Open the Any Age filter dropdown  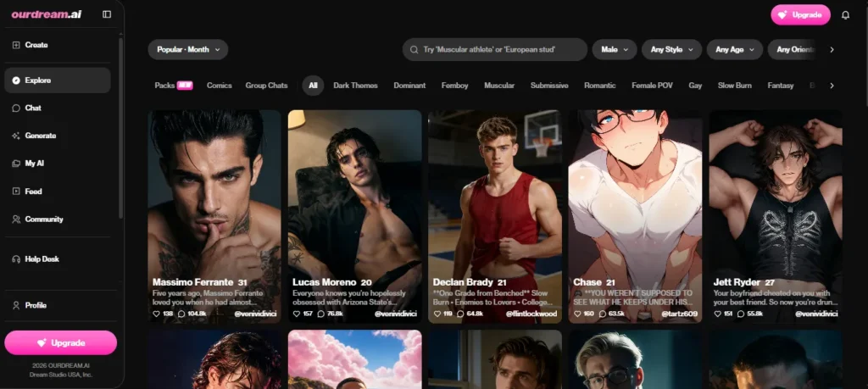coord(735,49)
